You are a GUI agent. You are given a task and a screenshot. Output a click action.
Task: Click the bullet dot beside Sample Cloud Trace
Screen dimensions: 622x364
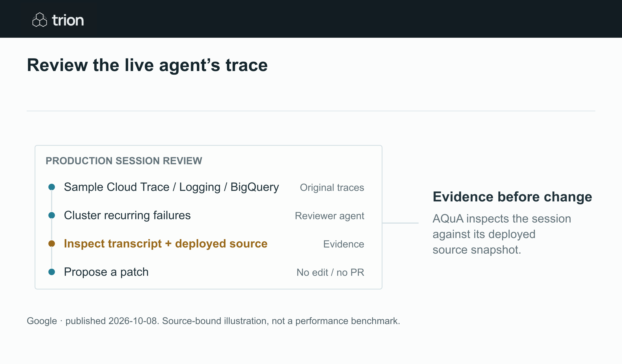[x=52, y=187]
